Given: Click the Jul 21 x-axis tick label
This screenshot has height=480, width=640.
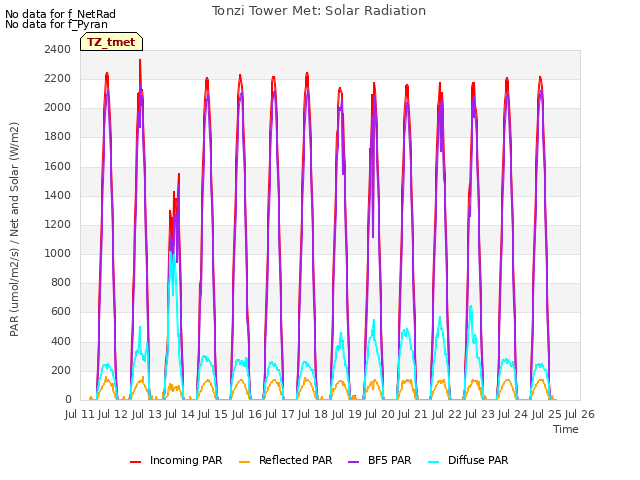Looking at the screenshot, I should 413,414.
